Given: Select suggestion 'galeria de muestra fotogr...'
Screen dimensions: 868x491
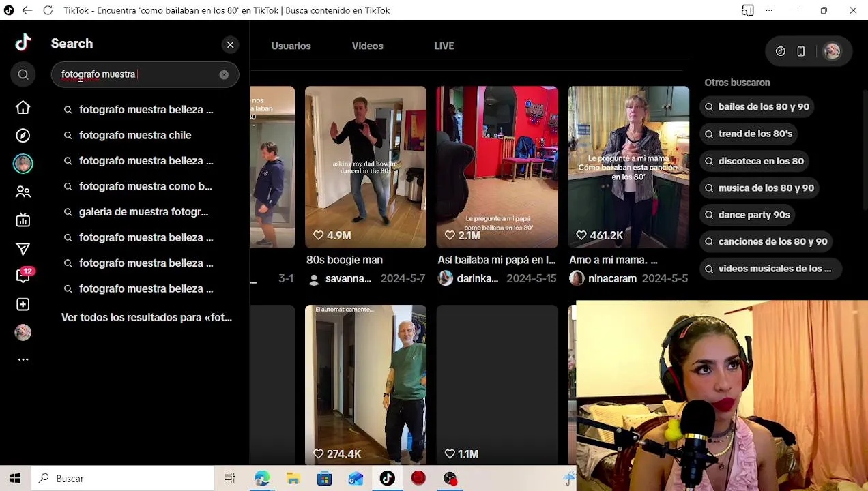Looking at the screenshot, I should point(143,212).
